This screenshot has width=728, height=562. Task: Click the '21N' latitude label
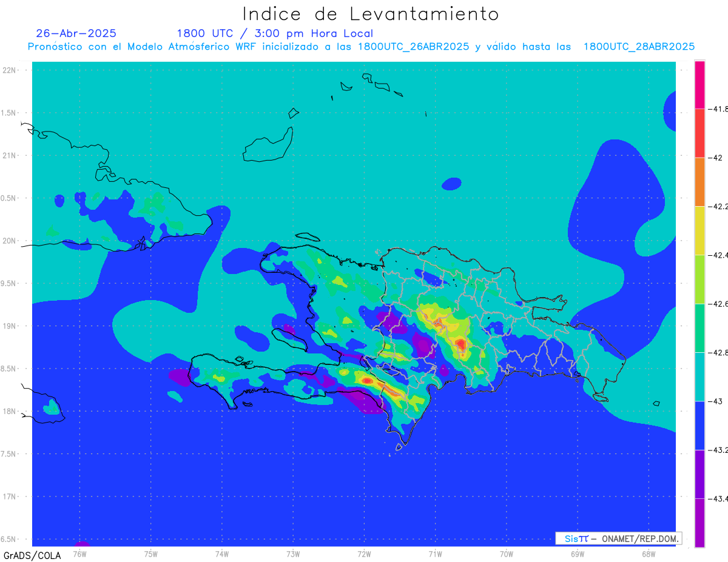[x=10, y=155]
